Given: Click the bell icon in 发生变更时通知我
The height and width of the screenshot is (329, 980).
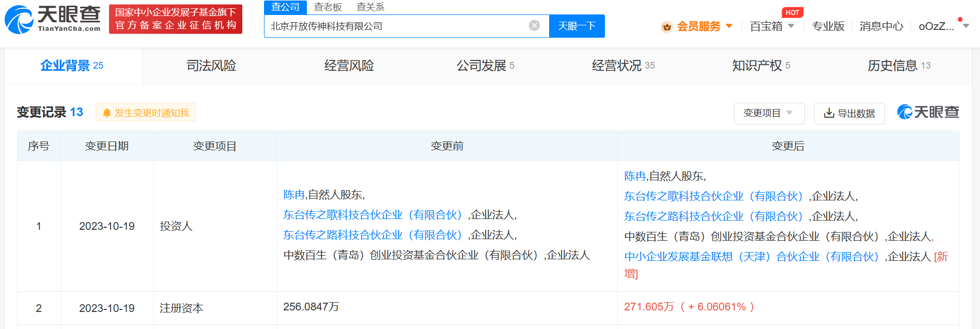Looking at the screenshot, I should 107,113.
